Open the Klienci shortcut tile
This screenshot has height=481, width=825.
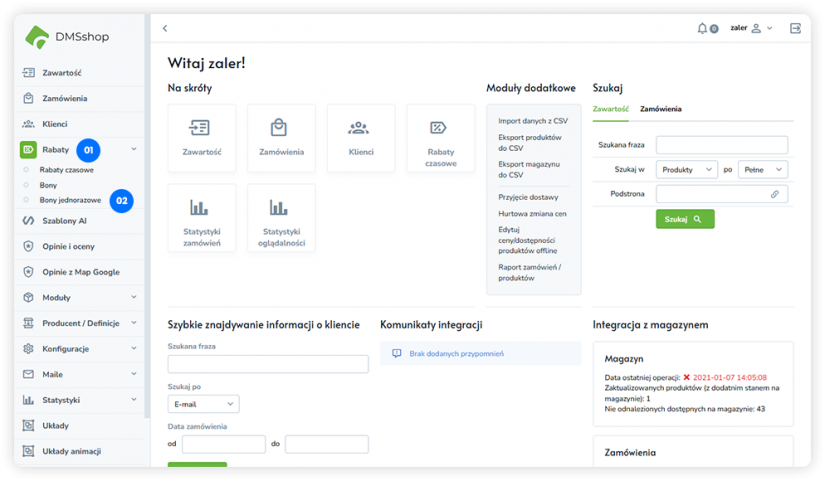coord(360,138)
